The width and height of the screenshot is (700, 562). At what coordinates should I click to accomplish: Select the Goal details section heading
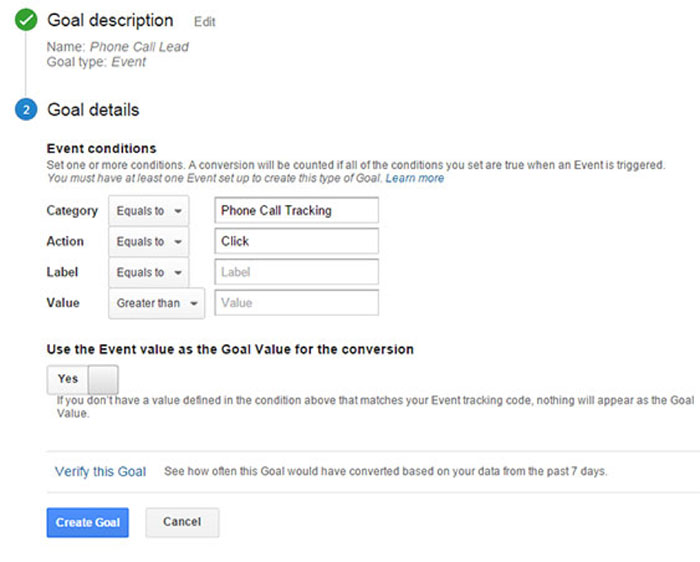click(93, 110)
